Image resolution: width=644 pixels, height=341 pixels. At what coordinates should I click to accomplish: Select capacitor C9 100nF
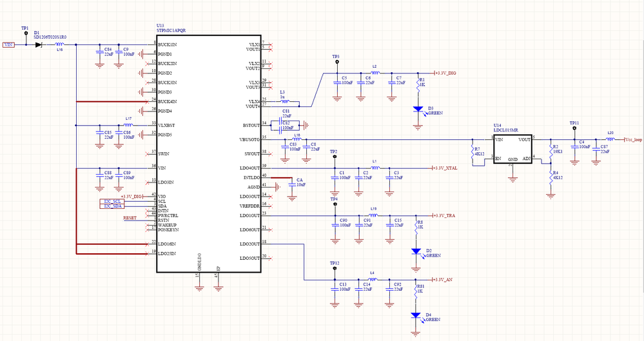coord(119,52)
